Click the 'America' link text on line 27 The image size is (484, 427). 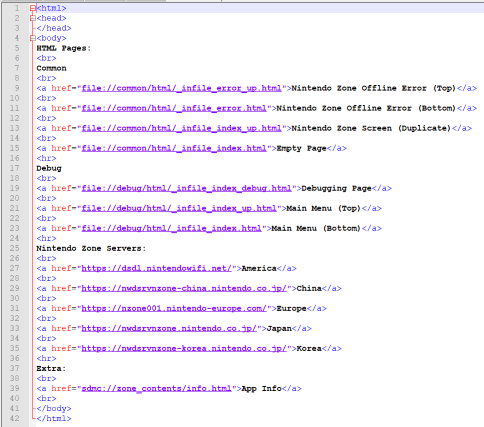pyautogui.click(x=259, y=268)
